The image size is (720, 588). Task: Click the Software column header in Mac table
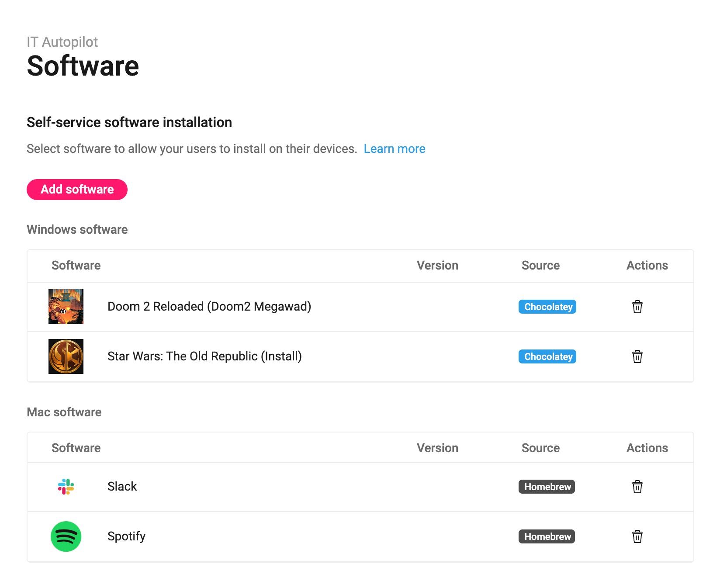coord(76,448)
